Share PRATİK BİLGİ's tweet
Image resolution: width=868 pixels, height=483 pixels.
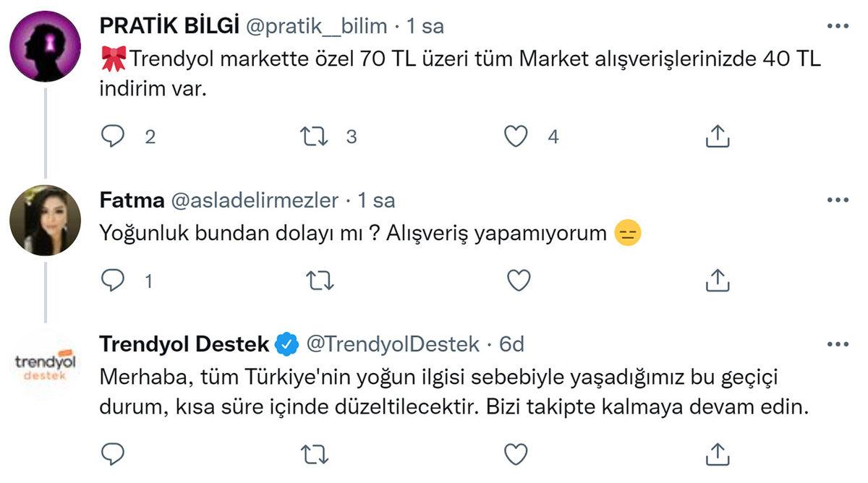(x=717, y=135)
